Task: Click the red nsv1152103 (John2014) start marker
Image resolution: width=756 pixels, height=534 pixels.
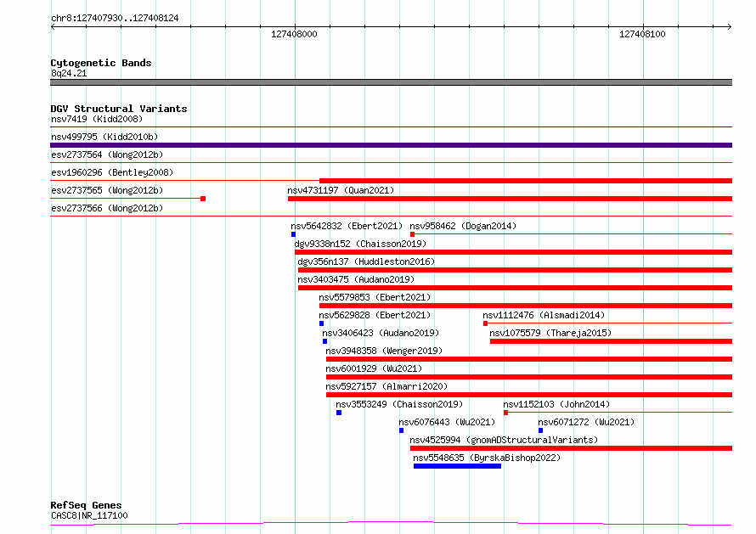Action: click(x=505, y=413)
